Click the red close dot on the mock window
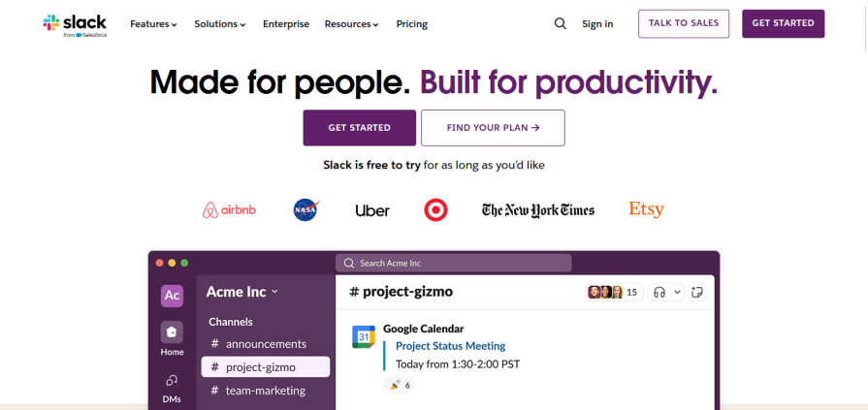Screen dimensions: 868x410 [x=159, y=263]
